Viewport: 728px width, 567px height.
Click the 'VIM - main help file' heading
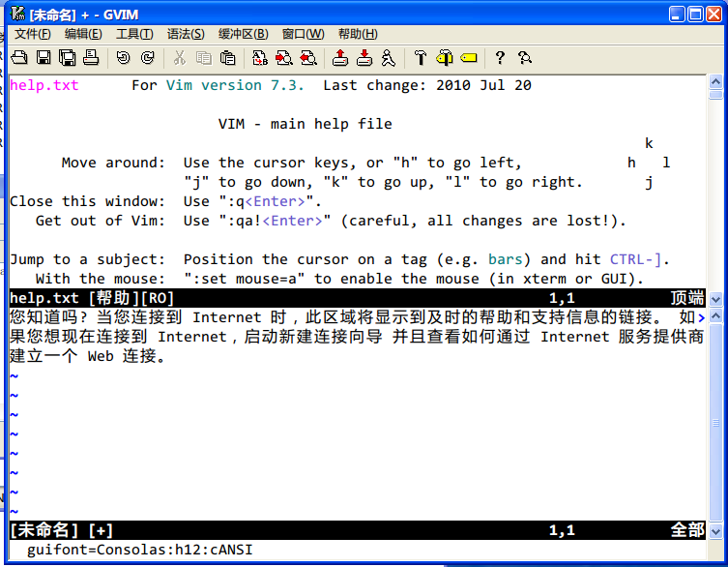click(x=306, y=124)
